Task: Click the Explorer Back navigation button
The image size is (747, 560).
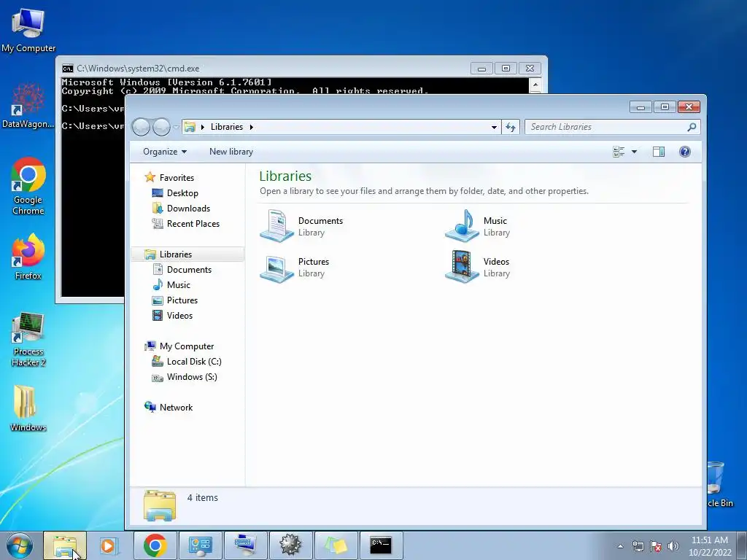Action: pos(142,127)
